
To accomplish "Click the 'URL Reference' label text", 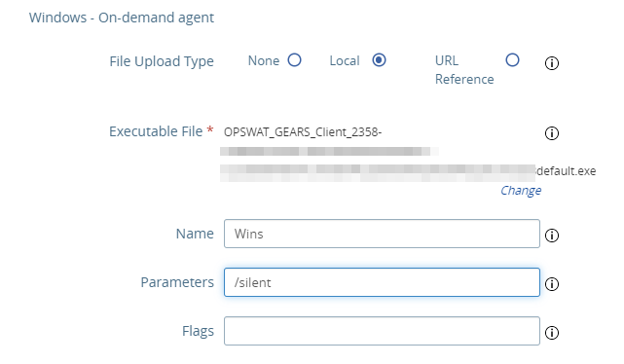I will [x=464, y=70].
